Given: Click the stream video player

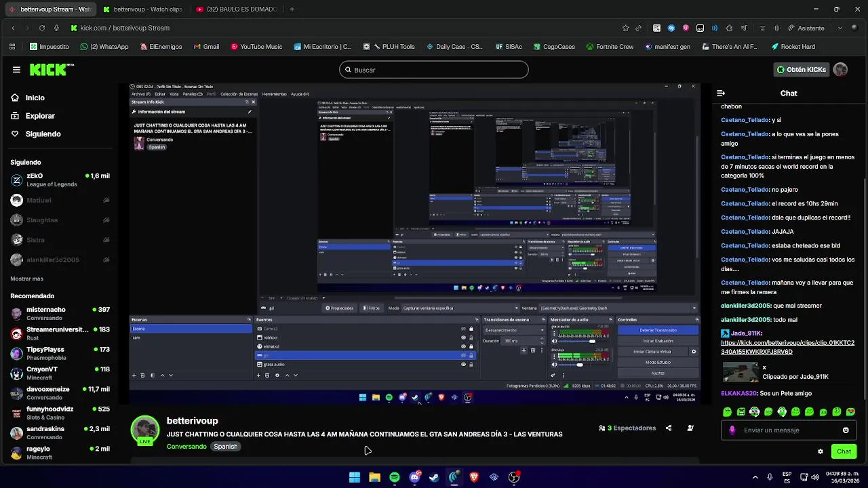Looking at the screenshot, I should point(414,244).
